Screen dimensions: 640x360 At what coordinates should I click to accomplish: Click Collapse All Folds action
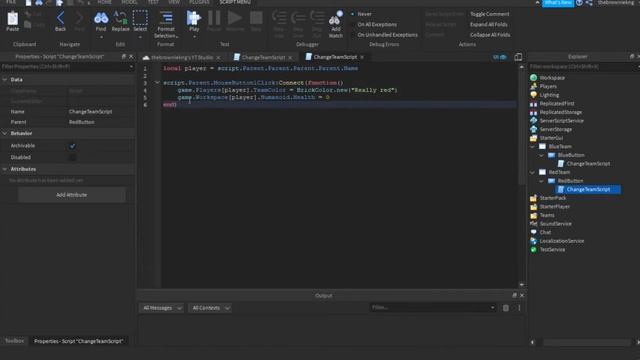point(490,35)
